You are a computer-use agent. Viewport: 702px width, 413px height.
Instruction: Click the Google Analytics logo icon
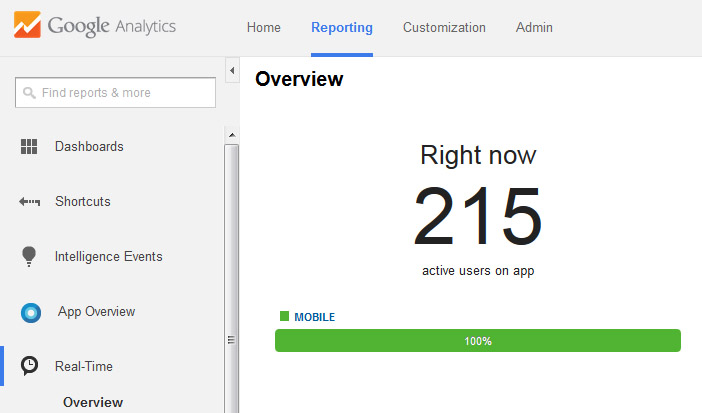27,25
